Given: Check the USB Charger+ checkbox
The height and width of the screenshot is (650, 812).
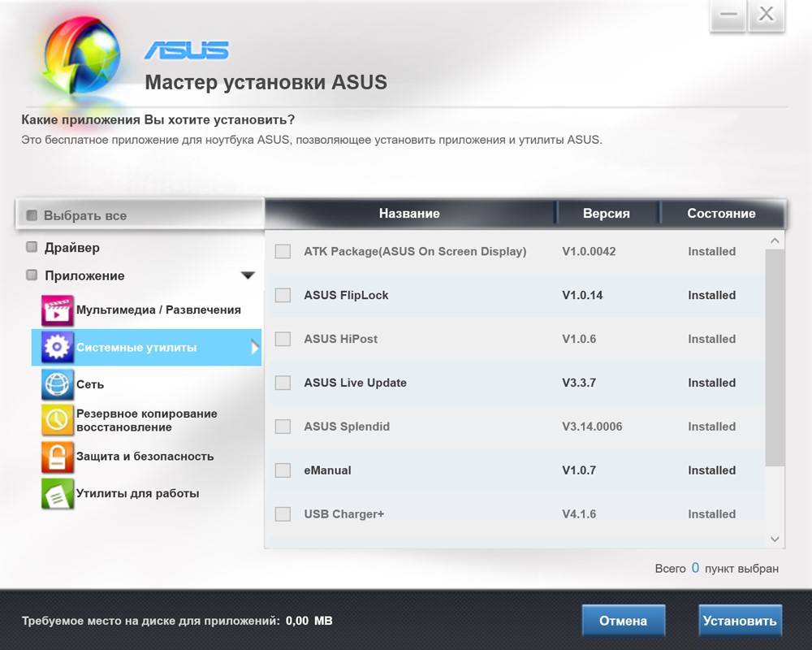Looking at the screenshot, I should click(283, 514).
